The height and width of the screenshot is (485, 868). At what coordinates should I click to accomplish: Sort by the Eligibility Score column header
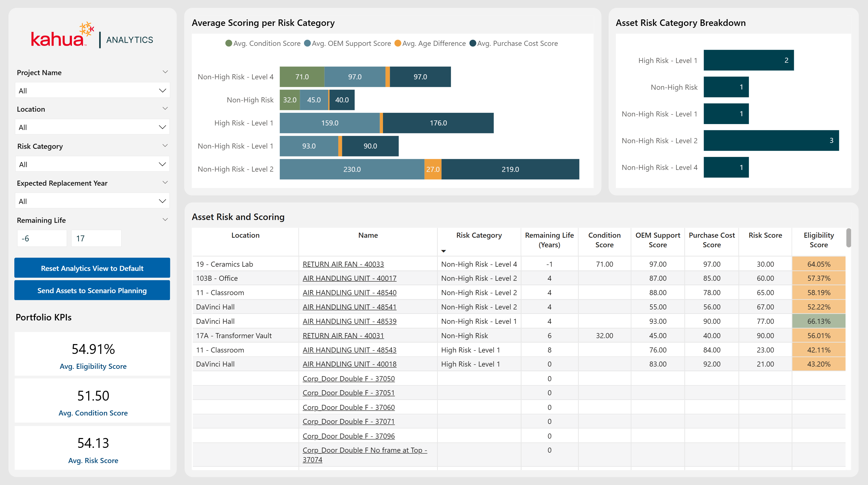pyautogui.click(x=819, y=240)
